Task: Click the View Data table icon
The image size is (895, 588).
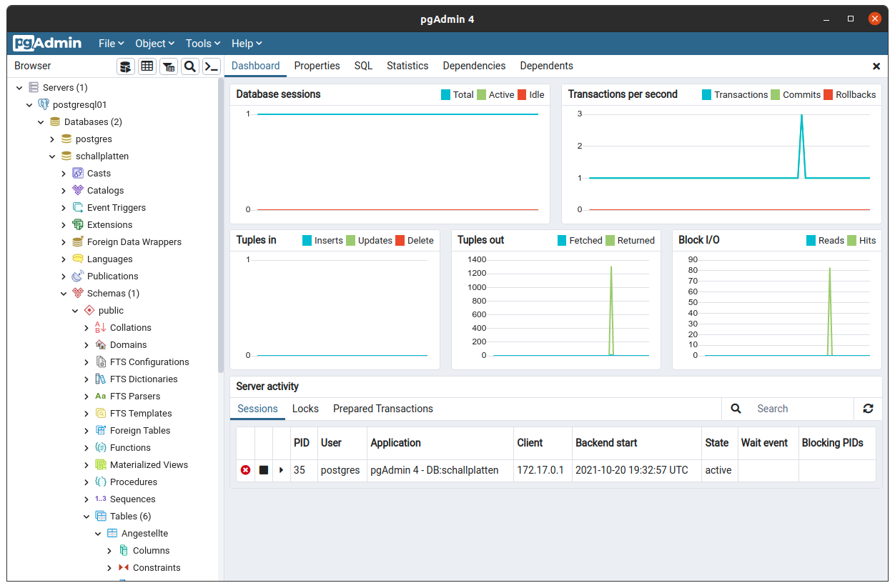Action: [x=147, y=66]
